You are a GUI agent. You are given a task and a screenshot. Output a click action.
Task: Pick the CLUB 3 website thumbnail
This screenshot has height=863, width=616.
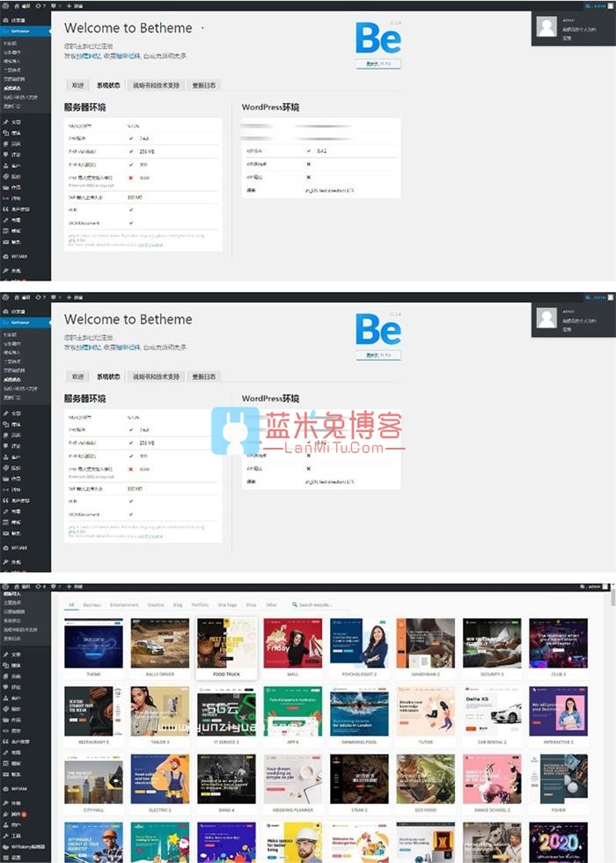[558, 643]
